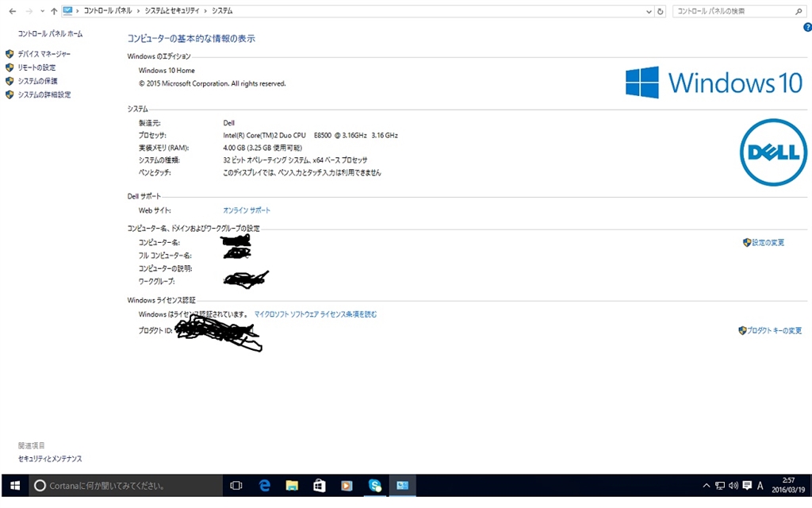
Task: Open Task View from taskbar
Action: pyautogui.click(x=236, y=486)
